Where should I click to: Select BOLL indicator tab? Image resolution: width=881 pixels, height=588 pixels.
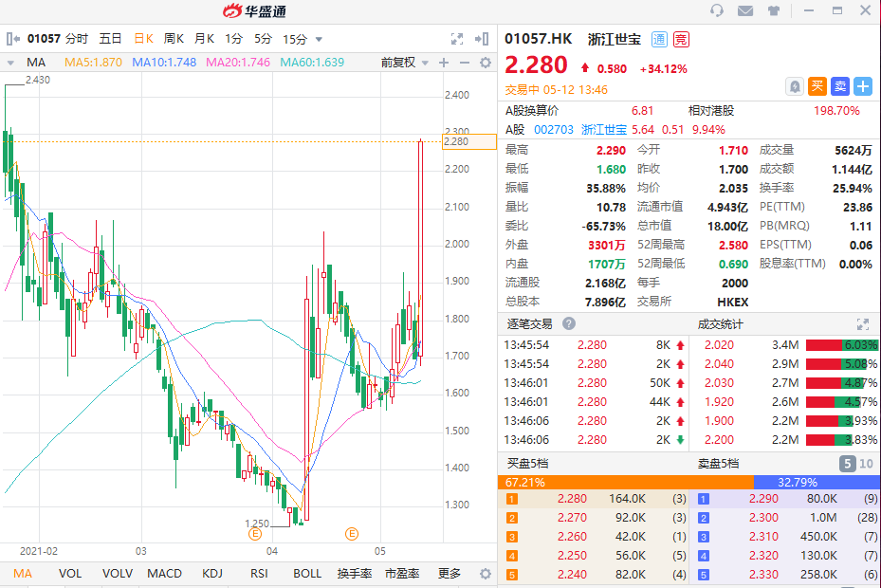(307, 574)
